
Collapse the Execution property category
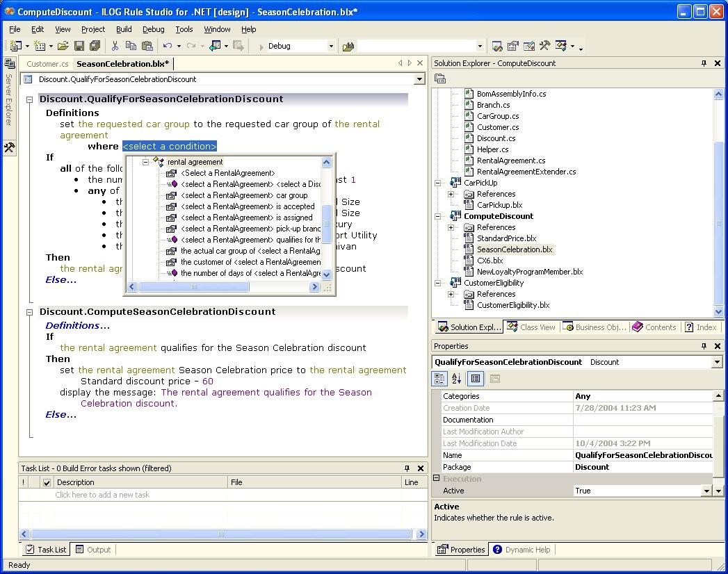pos(437,478)
